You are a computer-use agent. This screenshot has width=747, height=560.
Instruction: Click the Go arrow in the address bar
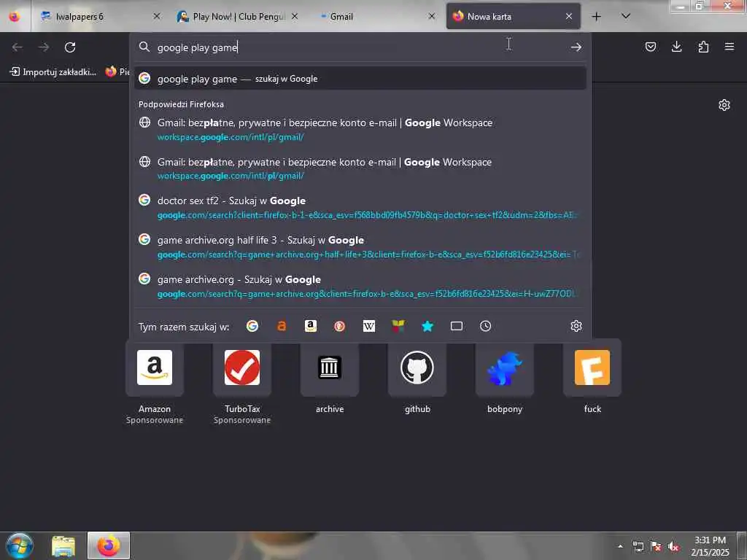[x=576, y=47]
